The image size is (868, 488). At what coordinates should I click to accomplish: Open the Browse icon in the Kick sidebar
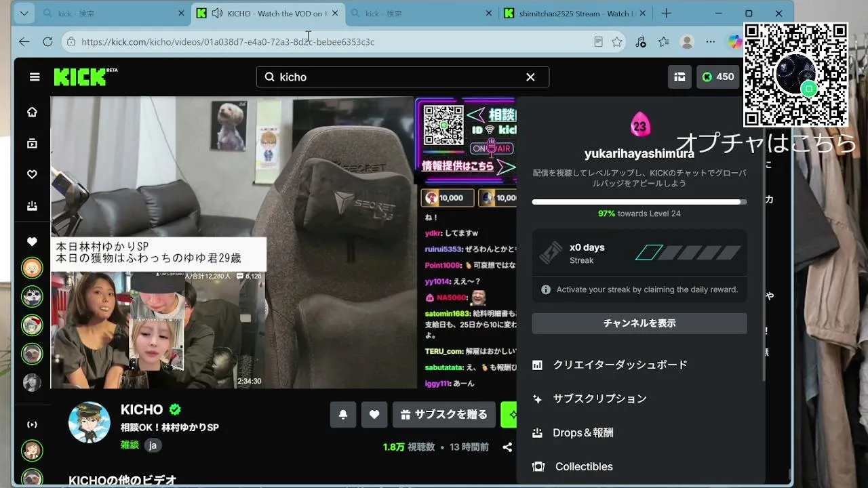[x=32, y=143]
